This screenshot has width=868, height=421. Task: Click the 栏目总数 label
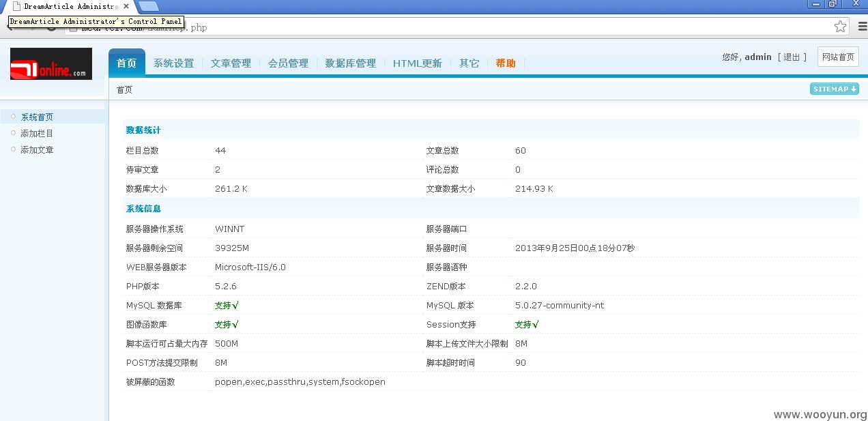click(143, 150)
